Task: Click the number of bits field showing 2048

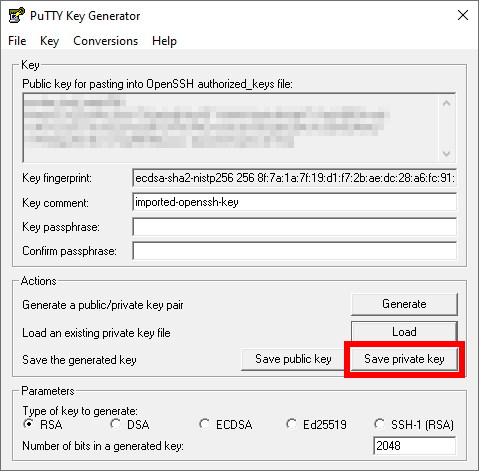Action: (x=414, y=446)
